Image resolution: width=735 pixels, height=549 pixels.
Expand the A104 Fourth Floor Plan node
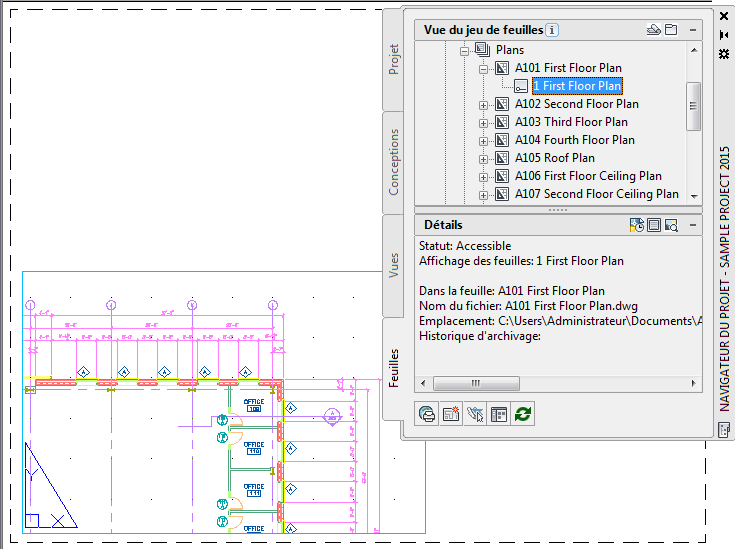point(483,141)
